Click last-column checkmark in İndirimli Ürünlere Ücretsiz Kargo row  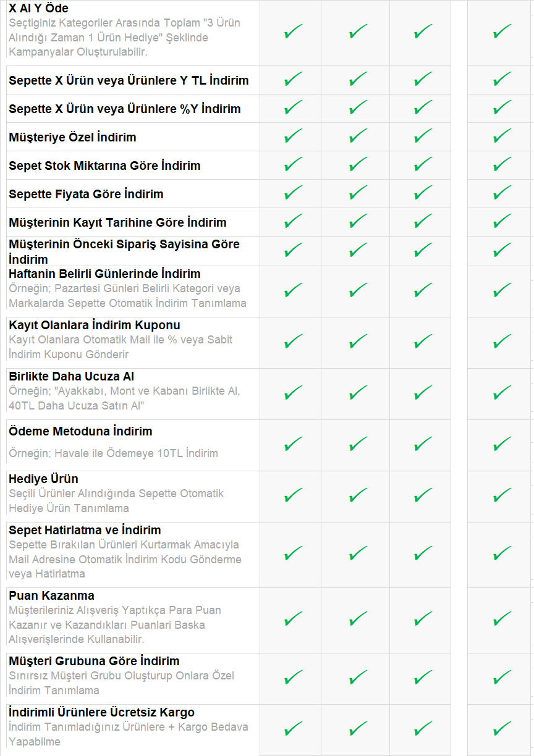[x=502, y=729]
